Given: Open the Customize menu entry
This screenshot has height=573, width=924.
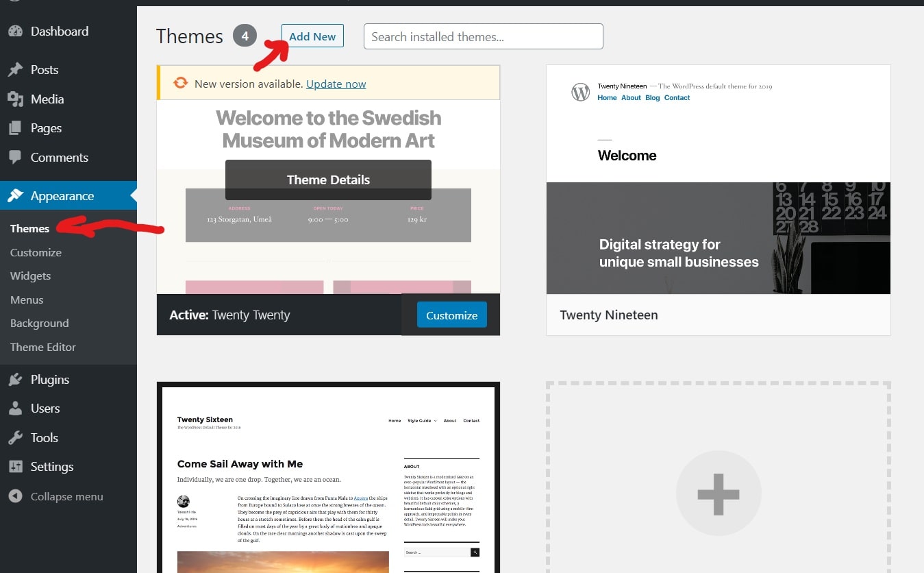Looking at the screenshot, I should point(36,252).
